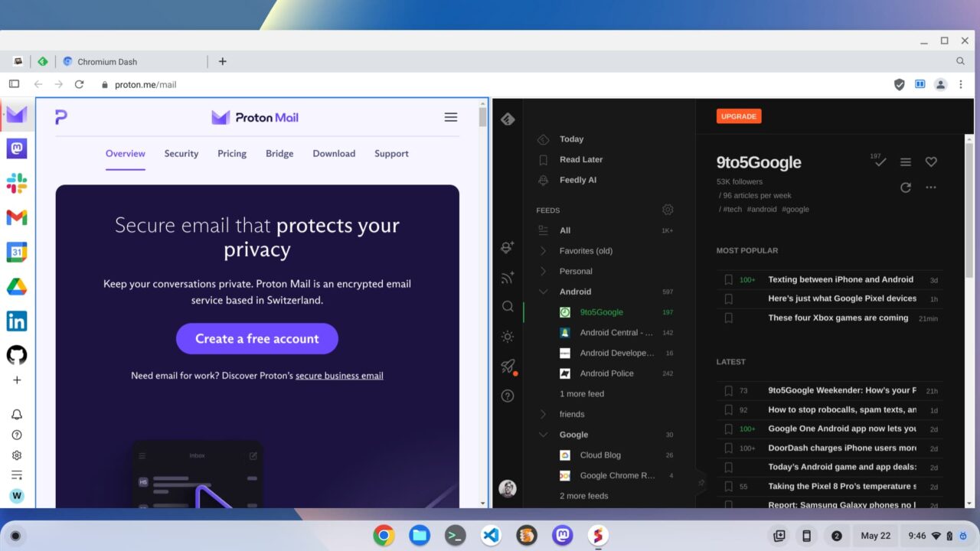
Task: Open Feedly search icon
Action: pos(508,306)
